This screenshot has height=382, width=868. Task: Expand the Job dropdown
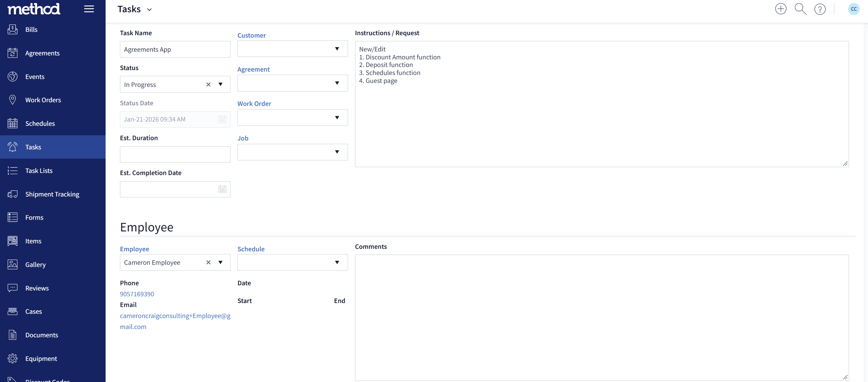pos(337,152)
